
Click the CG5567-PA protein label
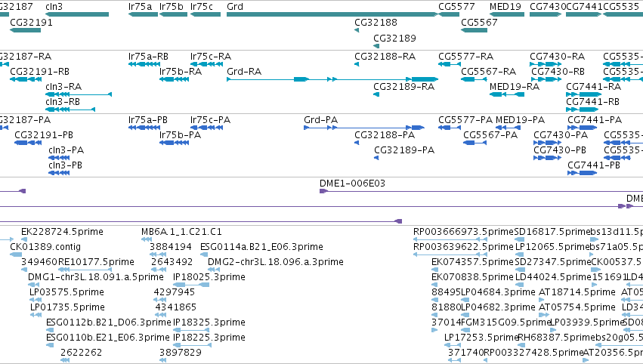490,135
